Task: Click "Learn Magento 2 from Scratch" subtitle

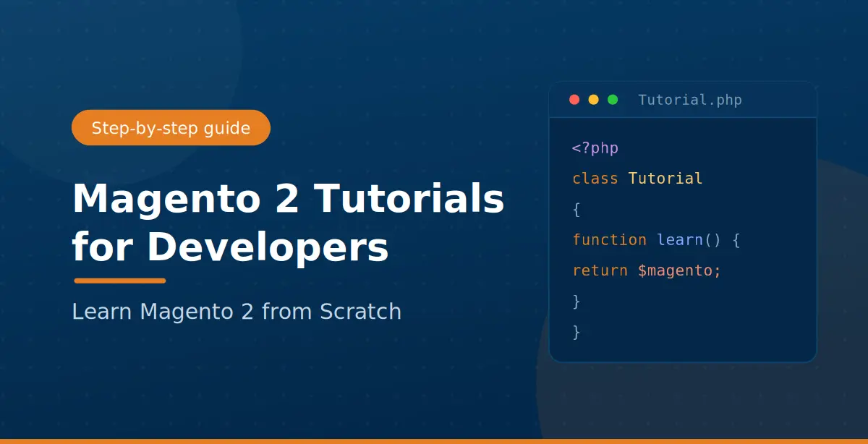Action: click(x=237, y=312)
